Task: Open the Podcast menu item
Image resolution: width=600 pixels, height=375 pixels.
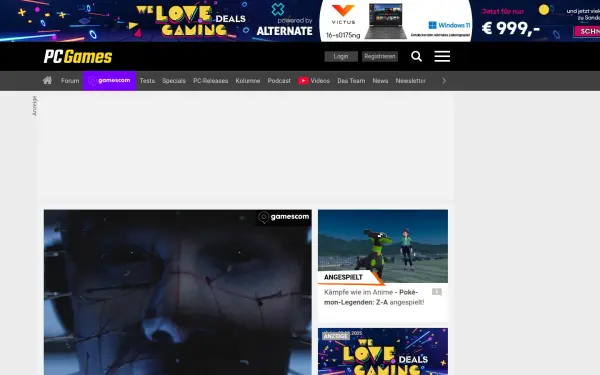Action: click(x=279, y=81)
